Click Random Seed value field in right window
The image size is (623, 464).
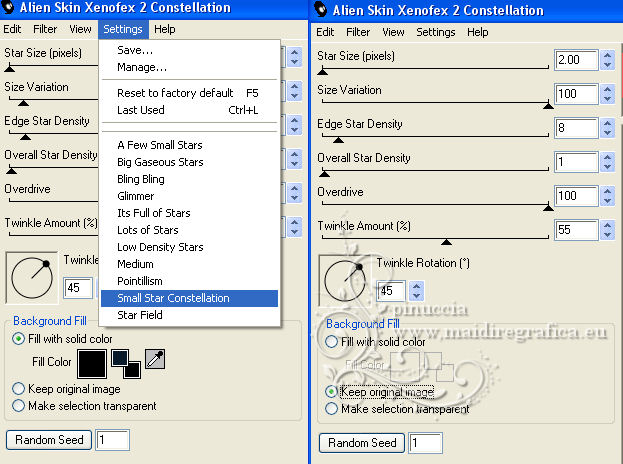(x=425, y=443)
